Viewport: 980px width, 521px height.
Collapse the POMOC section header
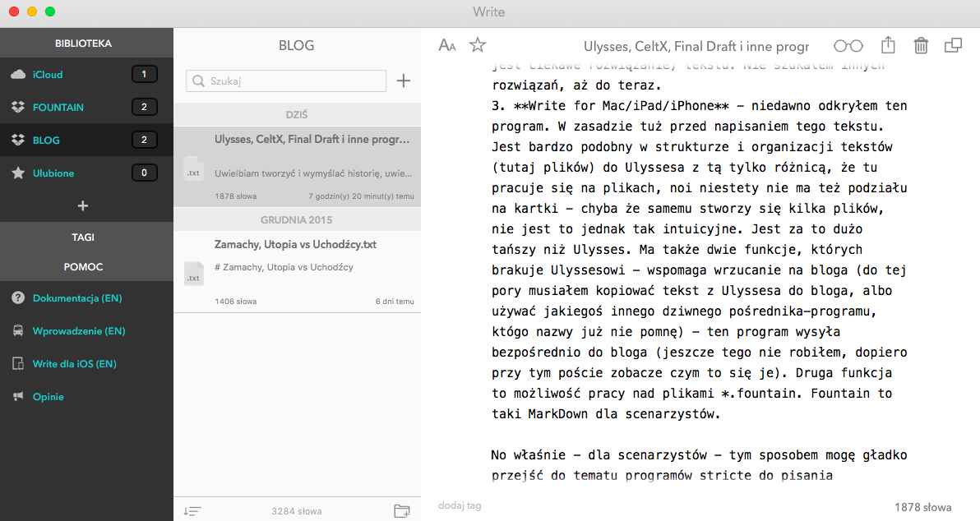tap(83, 267)
